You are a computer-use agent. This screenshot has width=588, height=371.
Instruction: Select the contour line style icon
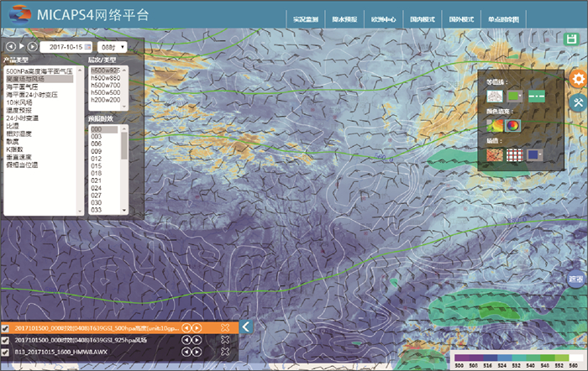tap(495, 97)
